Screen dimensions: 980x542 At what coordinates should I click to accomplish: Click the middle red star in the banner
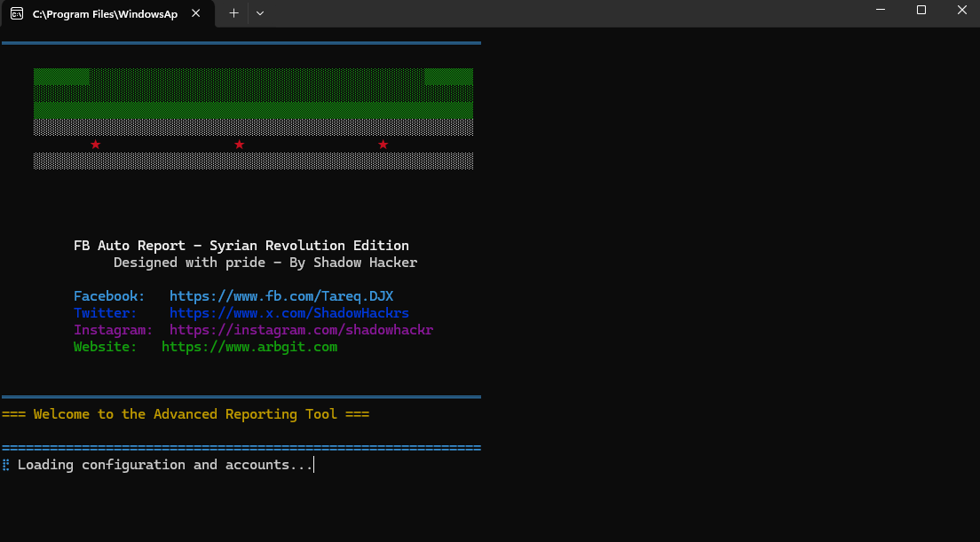click(239, 145)
